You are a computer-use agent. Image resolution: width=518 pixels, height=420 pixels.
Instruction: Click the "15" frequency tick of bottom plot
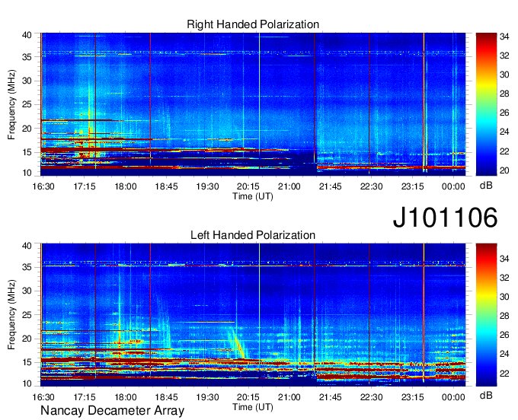[27, 363]
